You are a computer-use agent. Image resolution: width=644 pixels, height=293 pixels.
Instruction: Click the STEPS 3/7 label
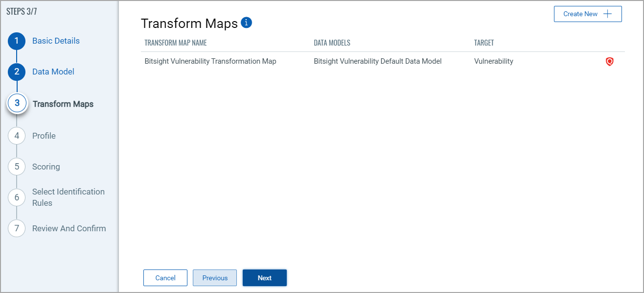tap(22, 11)
